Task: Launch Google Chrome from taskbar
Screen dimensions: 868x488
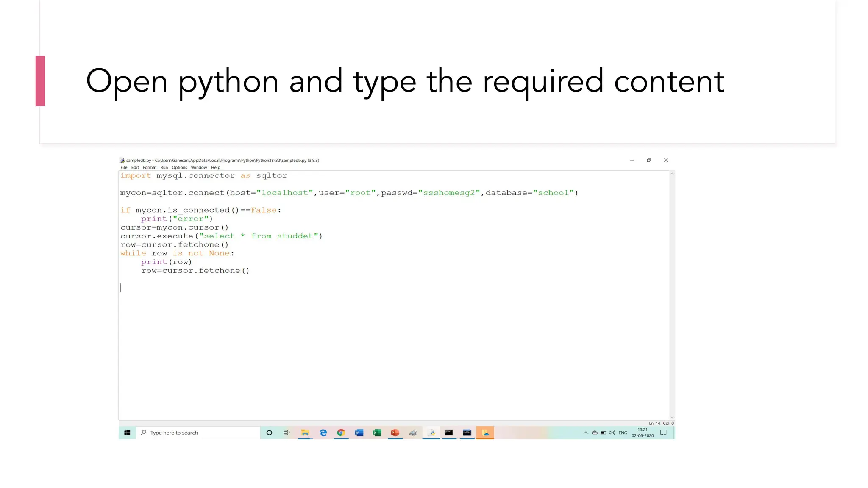Action: pyautogui.click(x=341, y=433)
